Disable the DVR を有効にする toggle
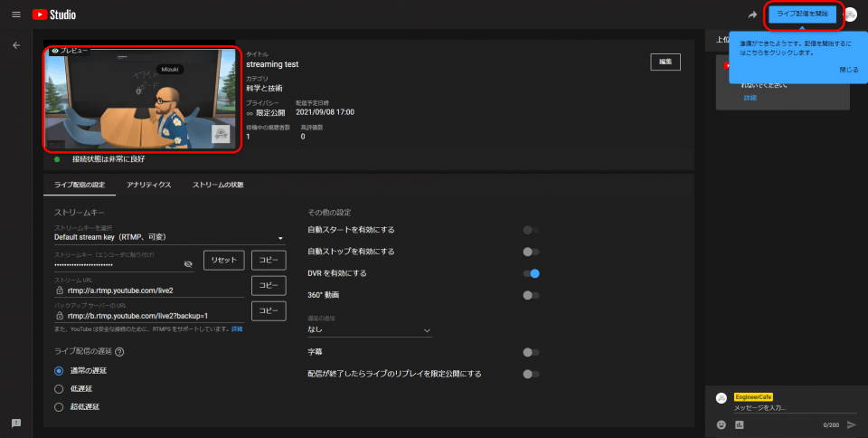 coord(531,273)
